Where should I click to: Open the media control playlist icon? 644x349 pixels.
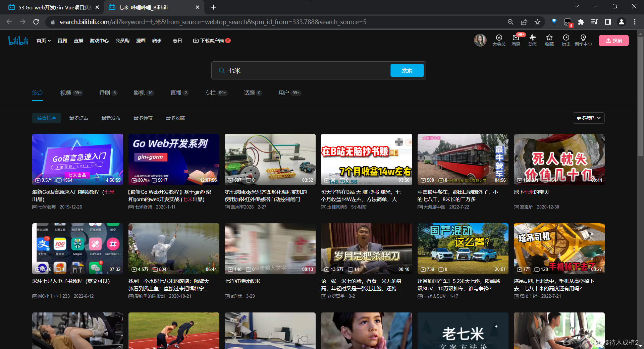(x=594, y=22)
